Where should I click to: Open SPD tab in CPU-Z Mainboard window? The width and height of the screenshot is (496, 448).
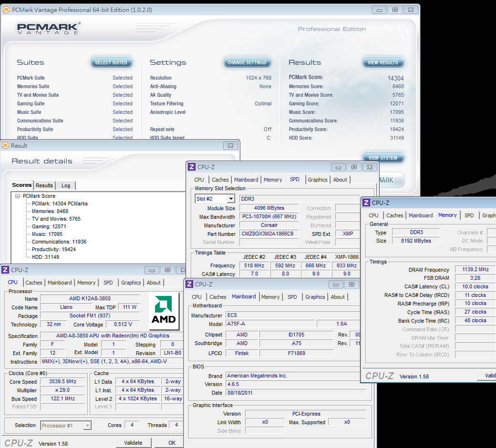coord(292,297)
